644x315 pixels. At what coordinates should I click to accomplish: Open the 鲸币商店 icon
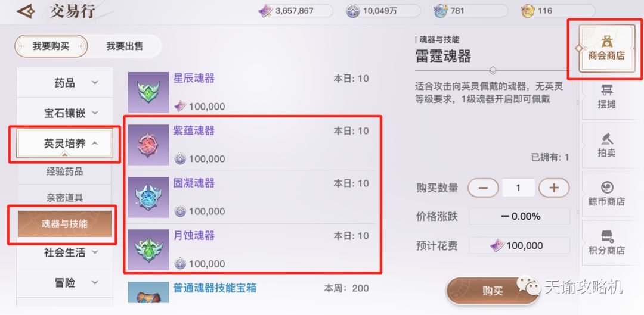pyautogui.click(x=606, y=194)
